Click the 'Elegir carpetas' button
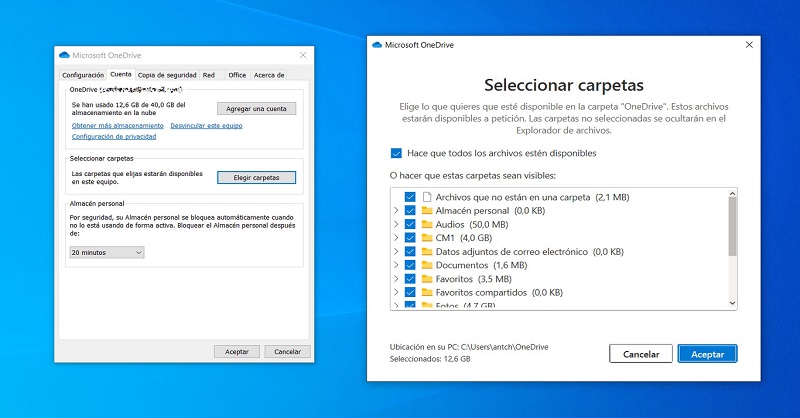The width and height of the screenshot is (800, 418). tap(257, 178)
